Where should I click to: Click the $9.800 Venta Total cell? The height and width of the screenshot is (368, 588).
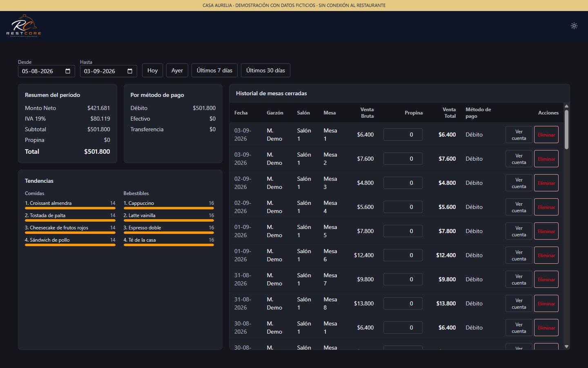[447, 279]
